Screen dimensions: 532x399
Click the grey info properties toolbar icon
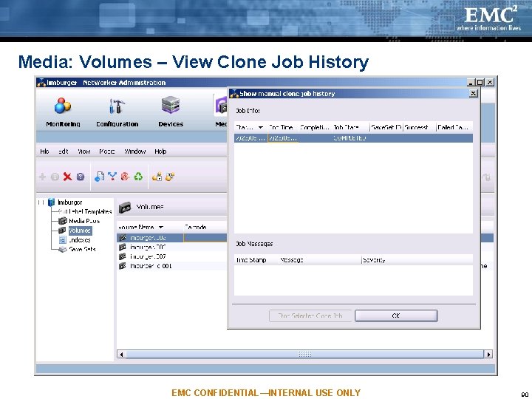(x=55, y=177)
